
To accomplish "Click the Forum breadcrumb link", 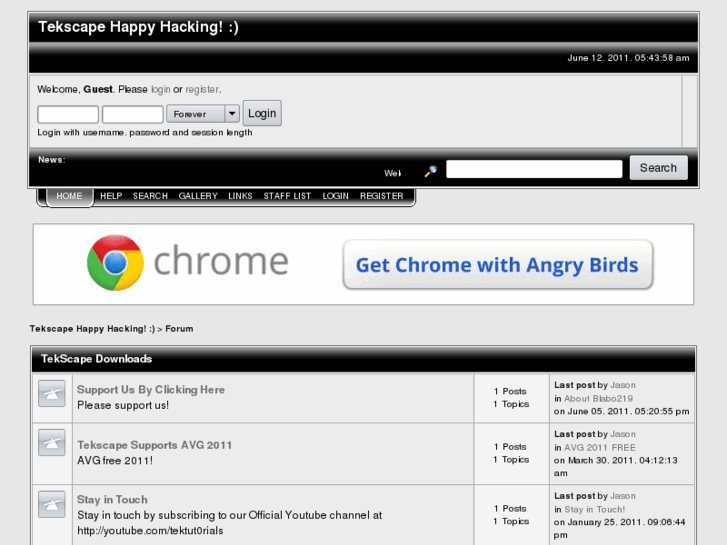I will click(179, 329).
